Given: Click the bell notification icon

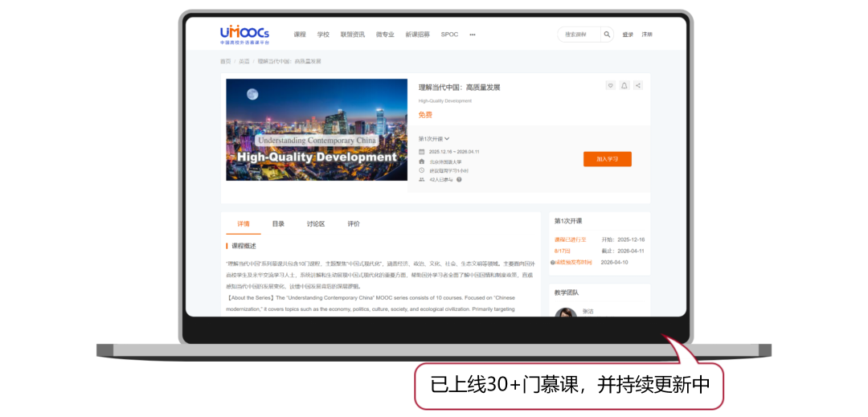Looking at the screenshot, I should [x=624, y=86].
